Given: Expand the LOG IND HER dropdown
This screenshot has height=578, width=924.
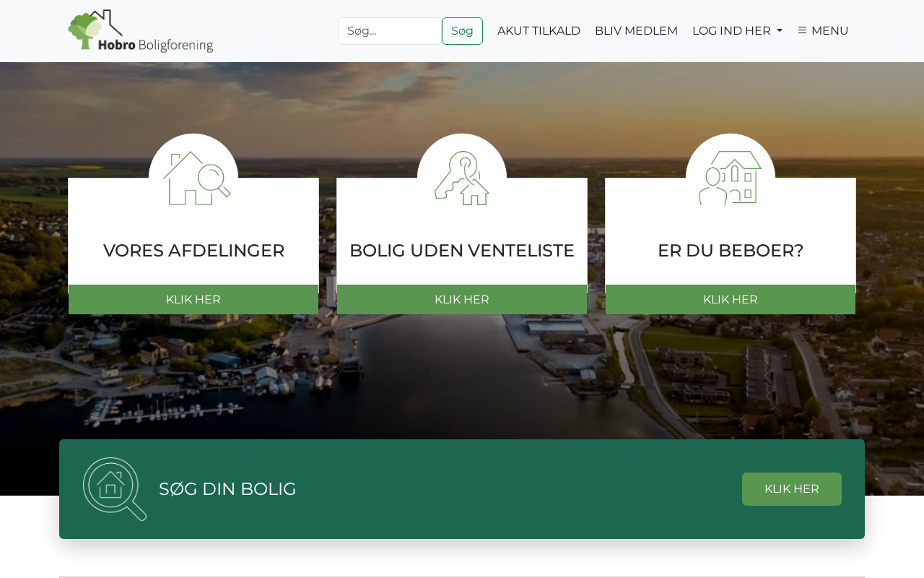Looking at the screenshot, I should (737, 30).
